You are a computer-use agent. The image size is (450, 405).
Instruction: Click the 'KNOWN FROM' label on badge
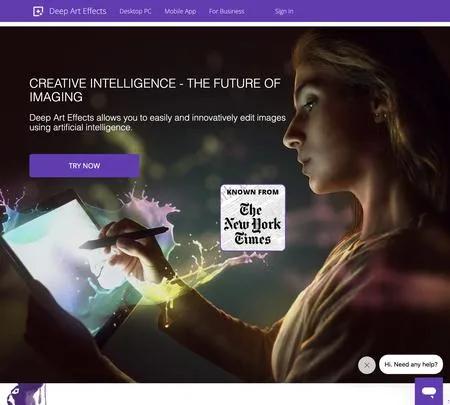253,192
